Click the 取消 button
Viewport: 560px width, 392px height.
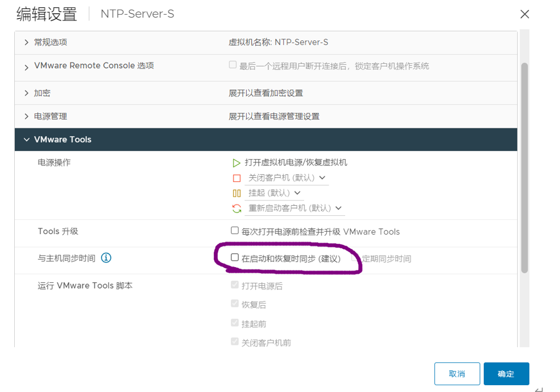pyautogui.click(x=457, y=374)
